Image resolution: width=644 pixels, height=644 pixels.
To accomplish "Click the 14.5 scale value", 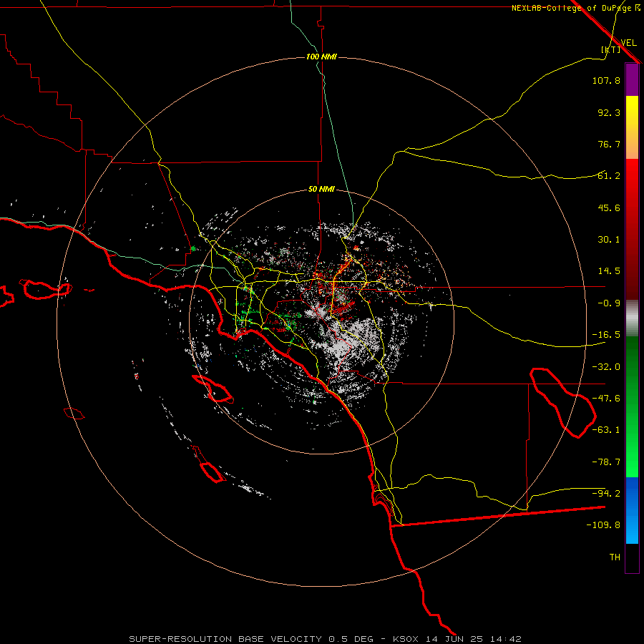I will [x=609, y=271].
